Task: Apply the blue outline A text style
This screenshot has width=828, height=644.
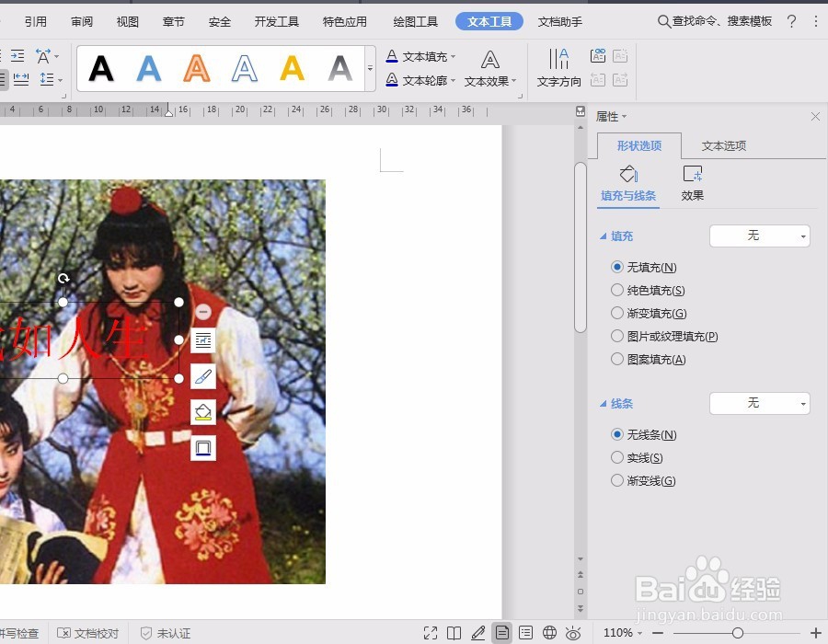Action: (245, 69)
